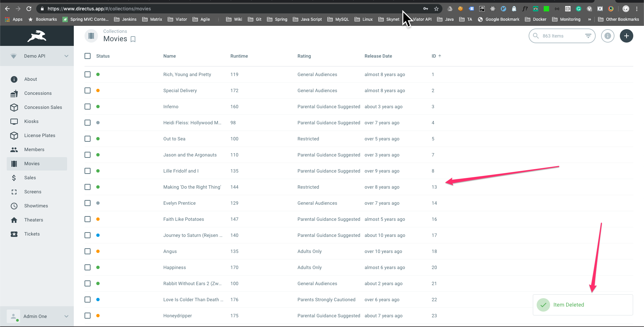
Task: Select the Showtimes clock icon
Action: coord(14,206)
